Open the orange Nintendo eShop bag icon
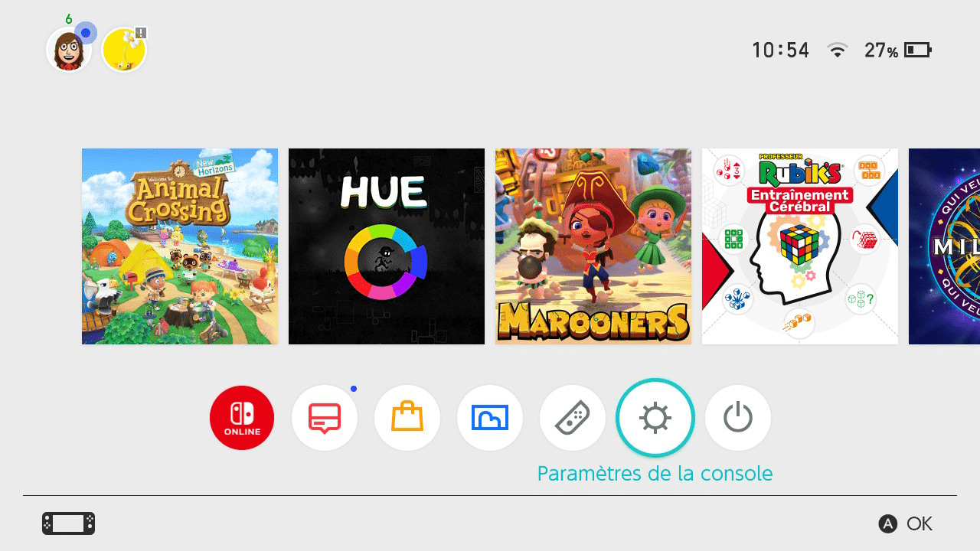This screenshot has width=980, height=551. pyautogui.click(x=407, y=418)
